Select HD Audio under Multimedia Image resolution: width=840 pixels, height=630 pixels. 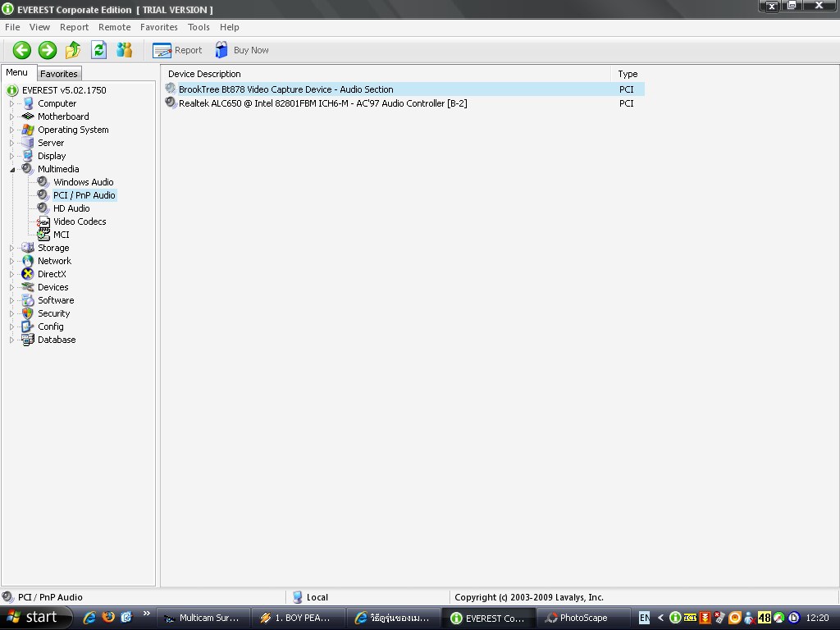click(71, 208)
